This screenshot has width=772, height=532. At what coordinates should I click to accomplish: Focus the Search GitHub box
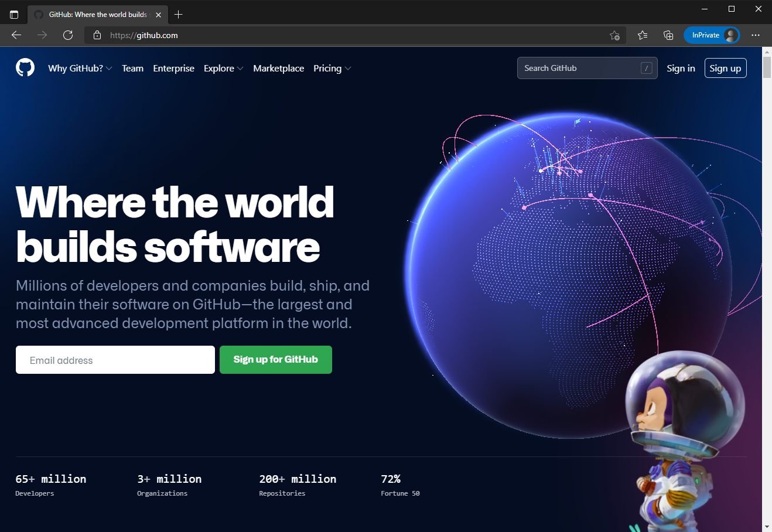coord(580,68)
